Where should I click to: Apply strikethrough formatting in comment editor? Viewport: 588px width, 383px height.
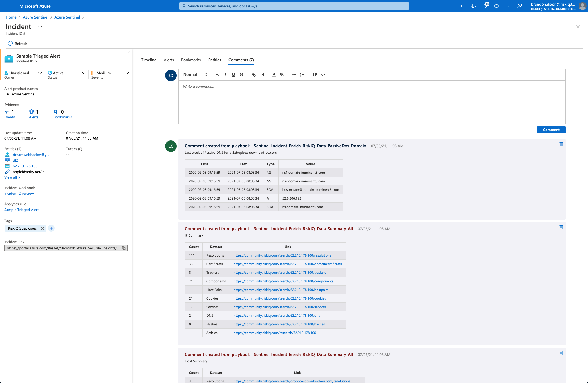coord(241,75)
